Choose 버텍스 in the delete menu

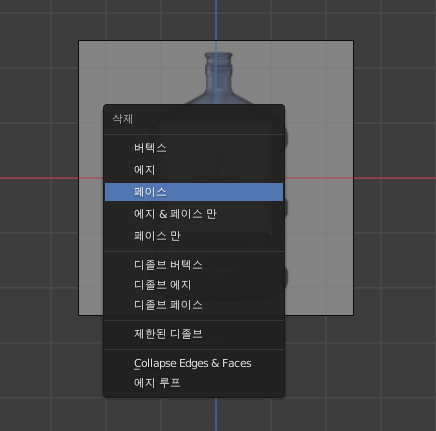(x=194, y=148)
